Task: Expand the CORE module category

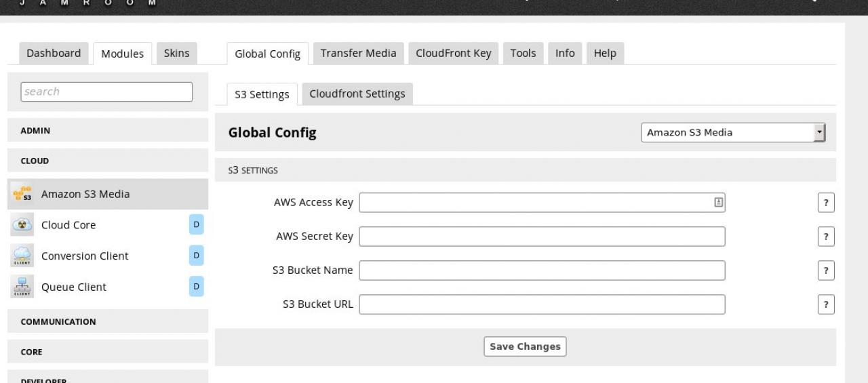Action: point(107,352)
